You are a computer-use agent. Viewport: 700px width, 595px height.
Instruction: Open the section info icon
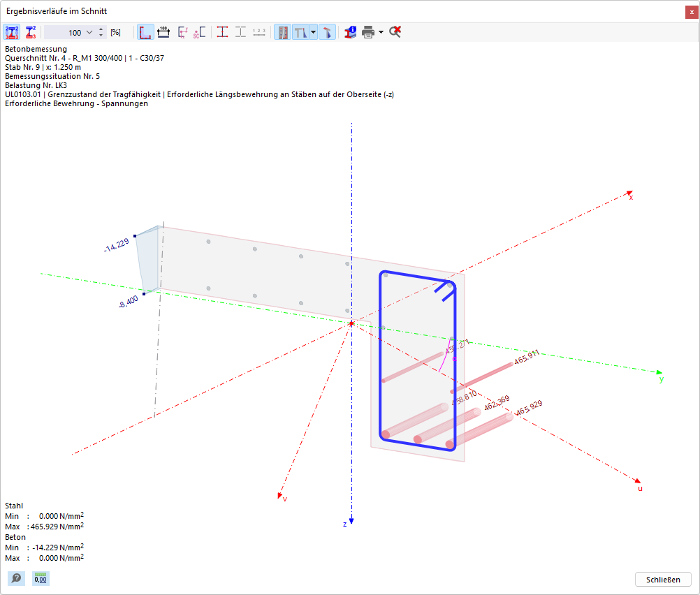click(351, 32)
